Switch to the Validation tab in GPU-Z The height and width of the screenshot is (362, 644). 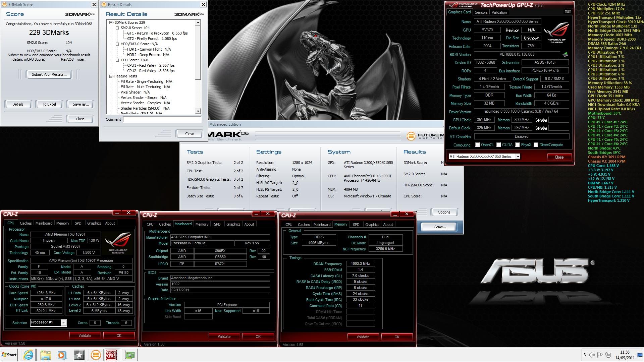click(499, 12)
